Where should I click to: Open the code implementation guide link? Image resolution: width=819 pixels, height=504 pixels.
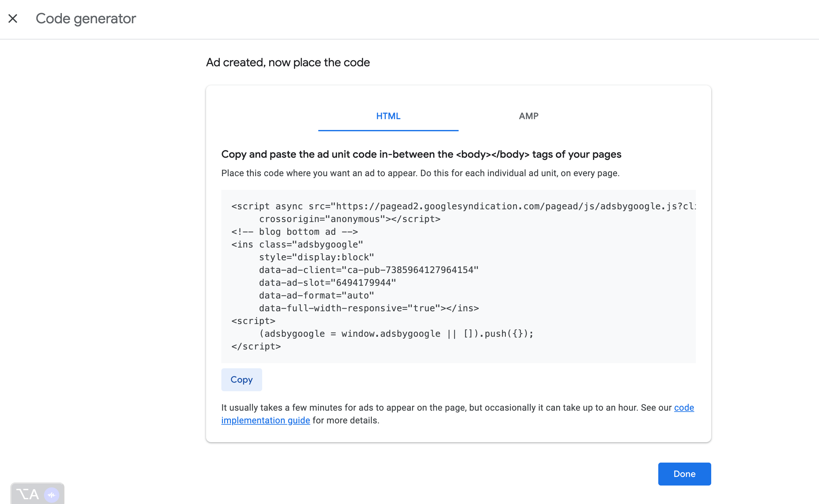click(x=266, y=420)
